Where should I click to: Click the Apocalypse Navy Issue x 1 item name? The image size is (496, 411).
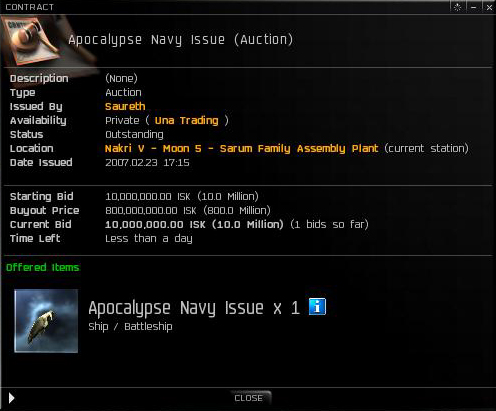point(194,308)
